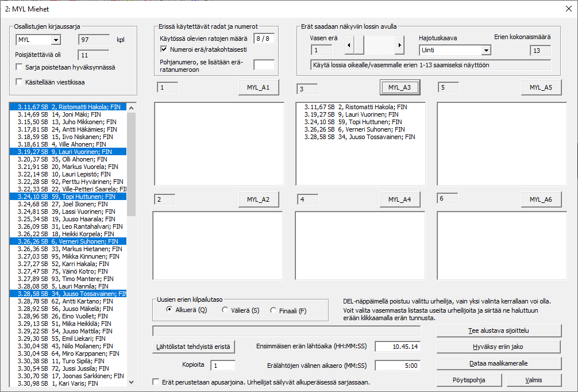Toggle 'Käsitellään viestikisaa' checkbox
This screenshot has width=578, height=392.
[20, 82]
